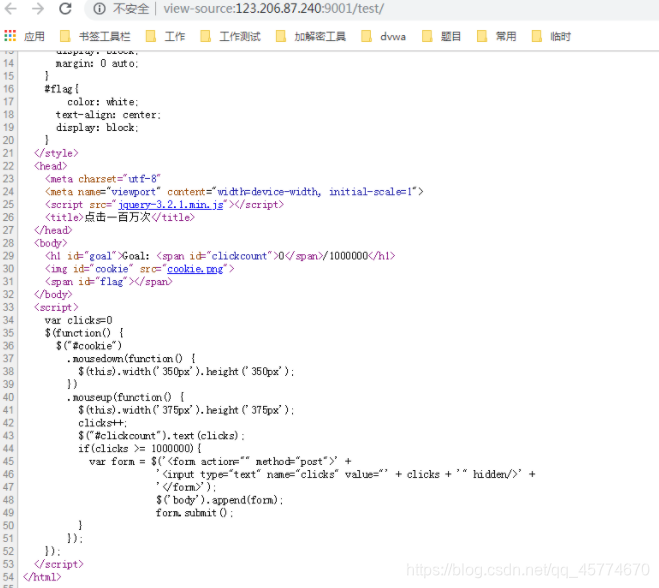Click the closing </style> tag

tap(56, 153)
